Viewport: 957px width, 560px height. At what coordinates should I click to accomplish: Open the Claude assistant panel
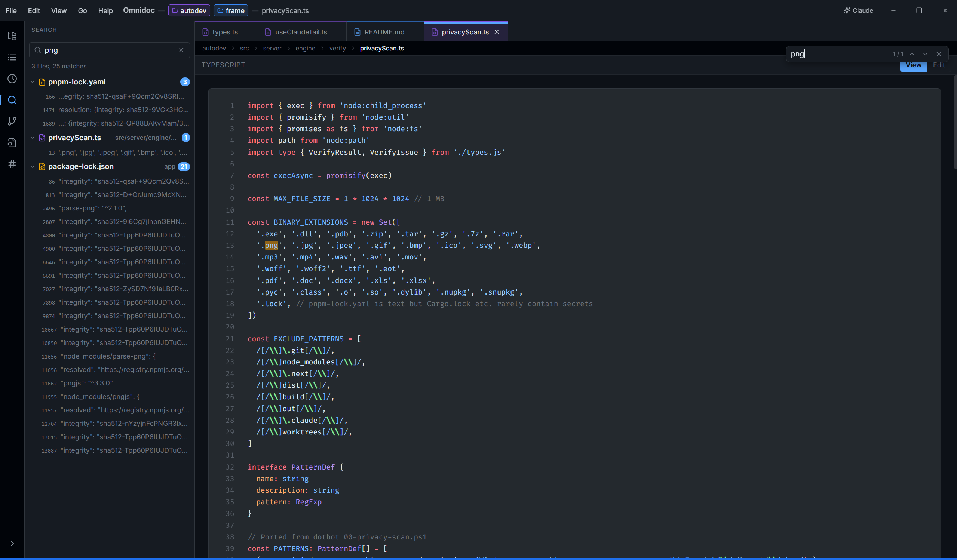tap(858, 10)
